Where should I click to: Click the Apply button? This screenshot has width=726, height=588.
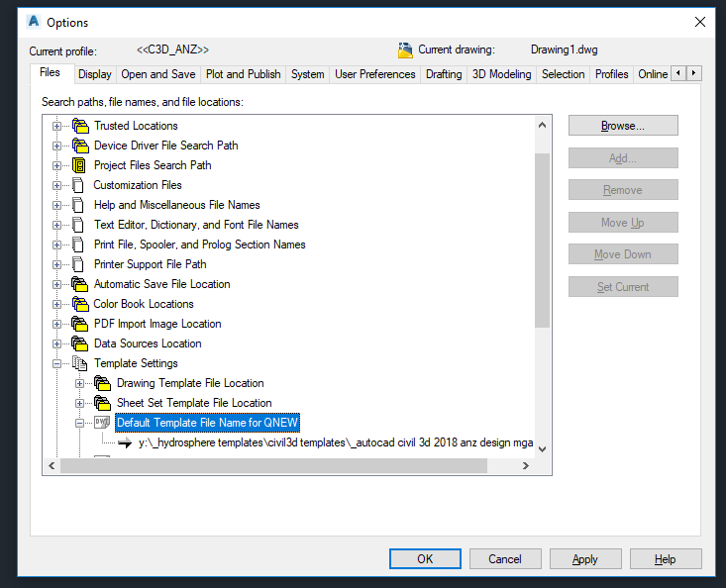585,559
